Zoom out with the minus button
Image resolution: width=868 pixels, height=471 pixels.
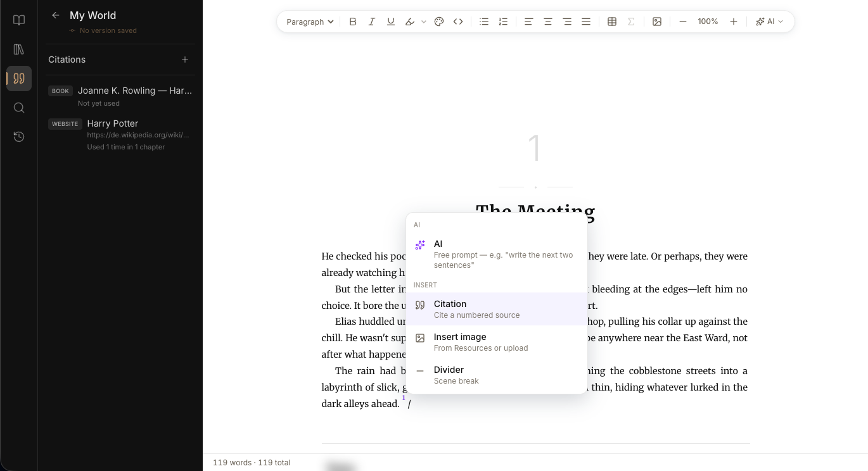pyautogui.click(x=683, y=22)
